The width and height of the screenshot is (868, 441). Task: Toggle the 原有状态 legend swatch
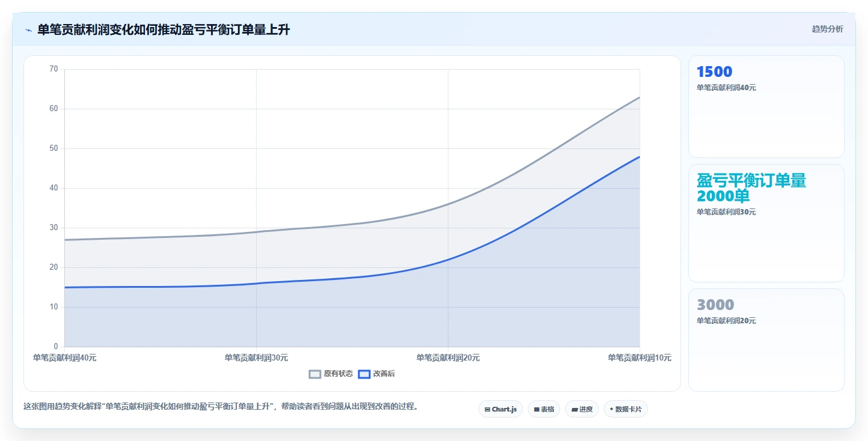point(315,374)
